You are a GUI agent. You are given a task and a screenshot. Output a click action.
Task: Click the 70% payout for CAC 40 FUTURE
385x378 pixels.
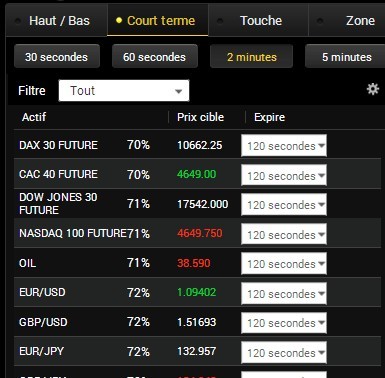point(138,175)
